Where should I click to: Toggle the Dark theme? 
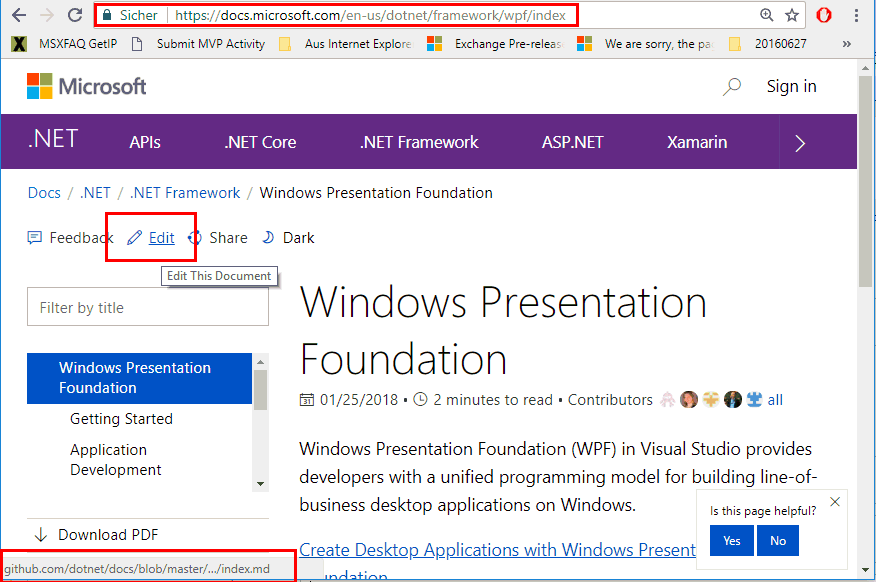click(x=288, y=238)
